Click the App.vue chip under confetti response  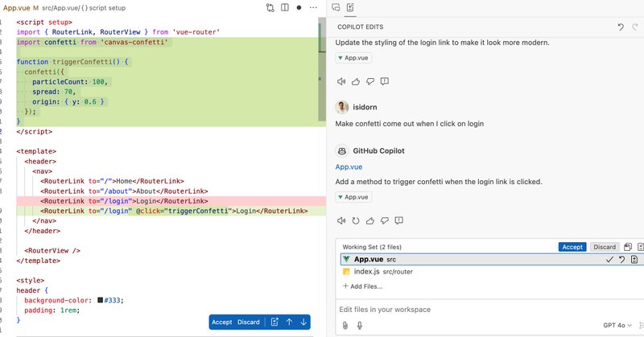[353, 197]
